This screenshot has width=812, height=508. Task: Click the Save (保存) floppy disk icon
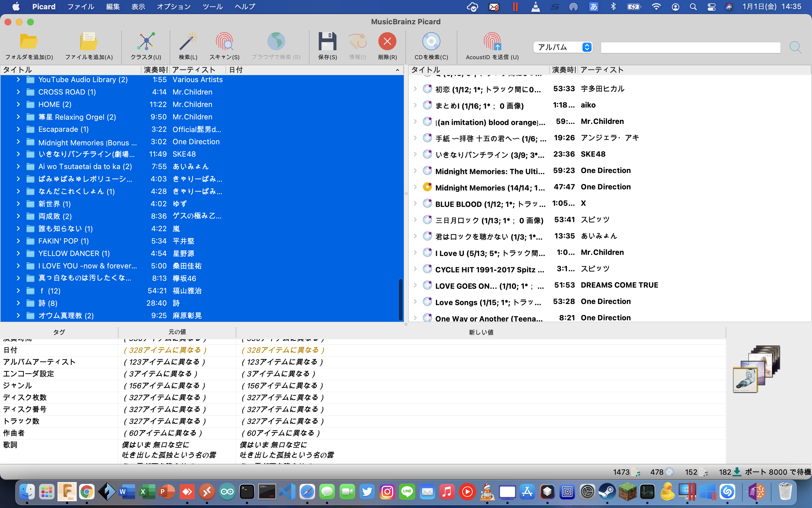(x=327, y=42)
